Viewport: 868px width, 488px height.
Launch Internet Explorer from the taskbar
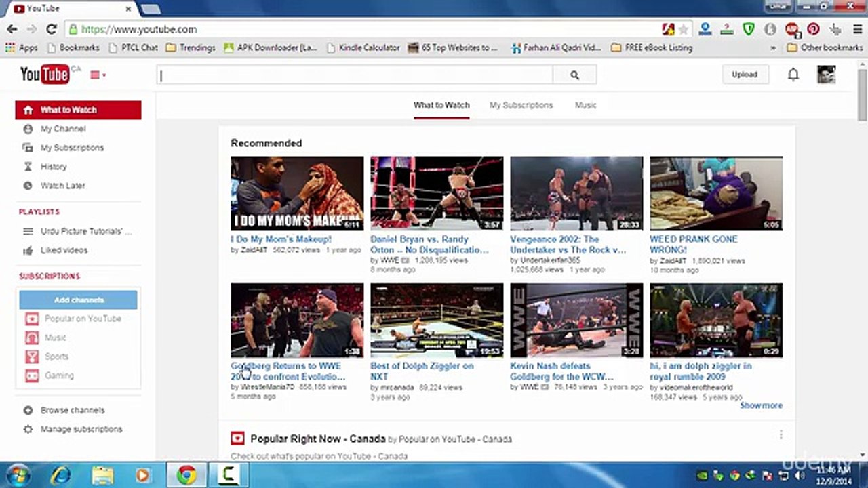(x=60, y=475)
